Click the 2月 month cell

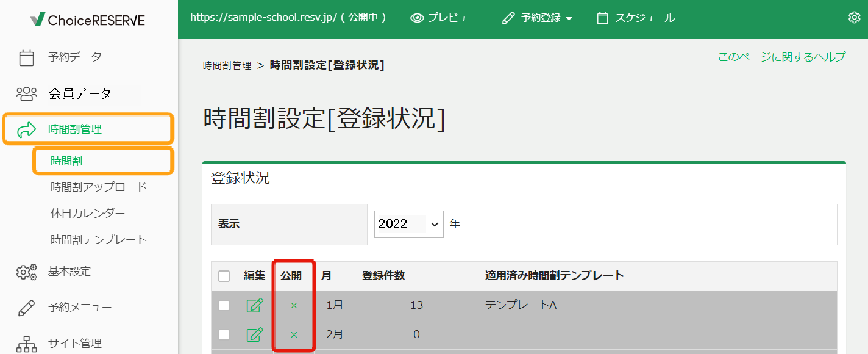[335, 334]
